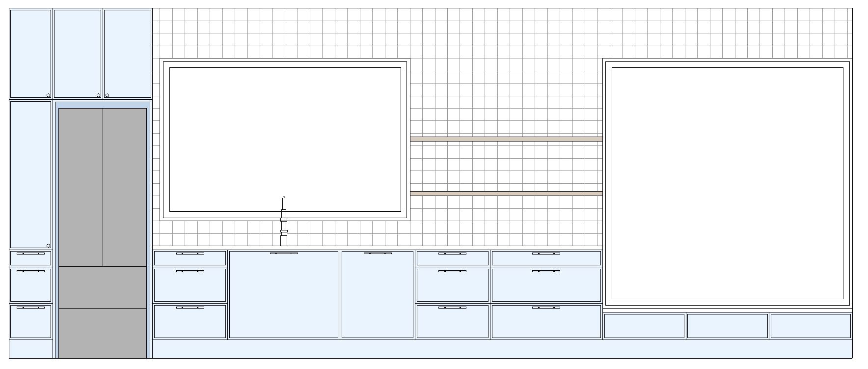Click the bottom freezer drawer of refrigerator
The width and height of the screenshot is (868, 369).
[103, 333]
